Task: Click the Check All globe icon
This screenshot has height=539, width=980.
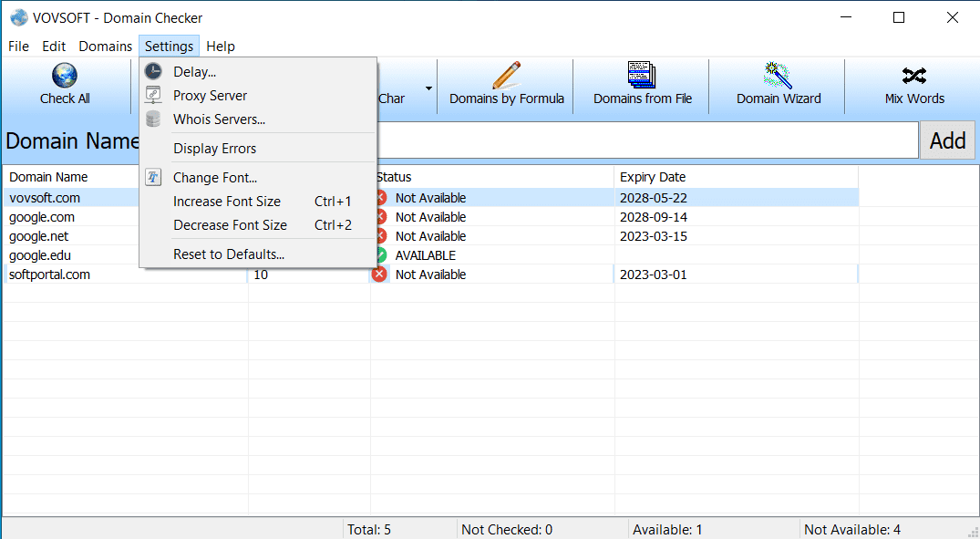Action: (x=65, y=75)
